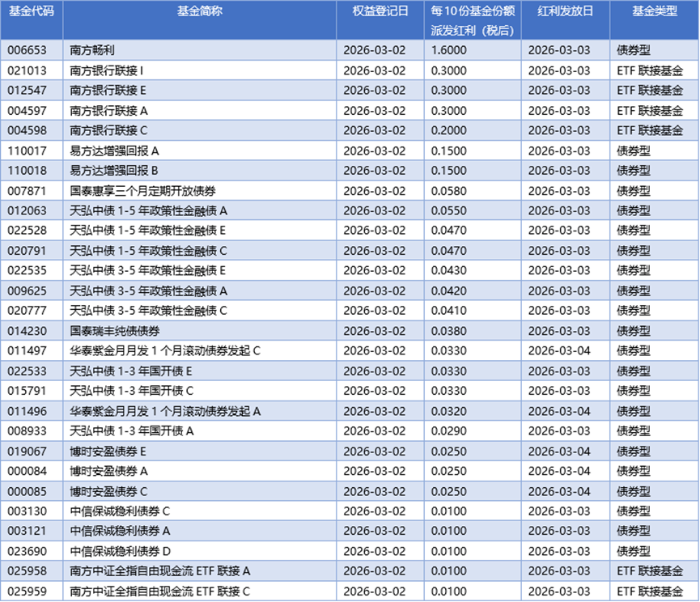
Task: Select fund code 025959
Action: 27,591
